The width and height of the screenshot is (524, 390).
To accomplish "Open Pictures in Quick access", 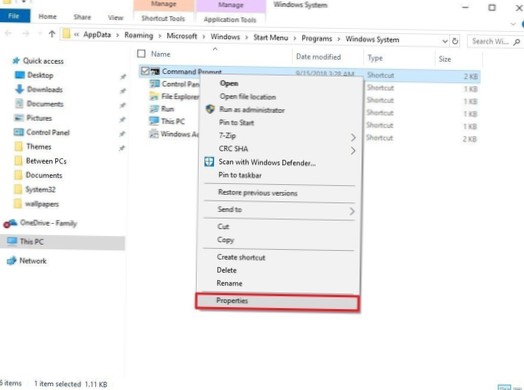I will point(39,118).
